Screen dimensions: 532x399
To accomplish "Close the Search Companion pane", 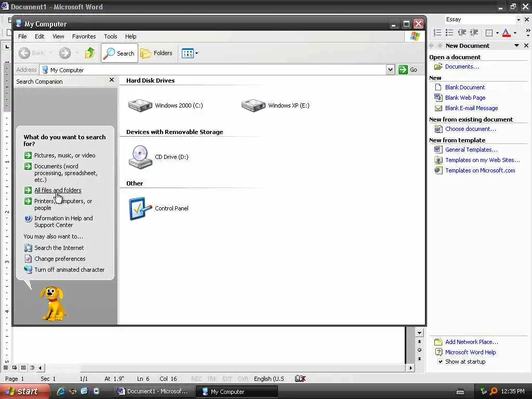I will click(x=112, y=79).
